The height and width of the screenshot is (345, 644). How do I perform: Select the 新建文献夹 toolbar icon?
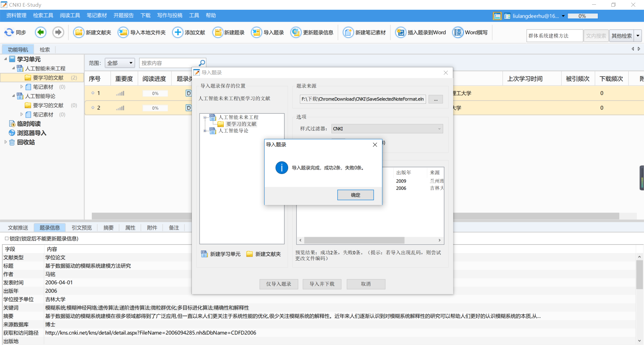[x=79, y=32]
